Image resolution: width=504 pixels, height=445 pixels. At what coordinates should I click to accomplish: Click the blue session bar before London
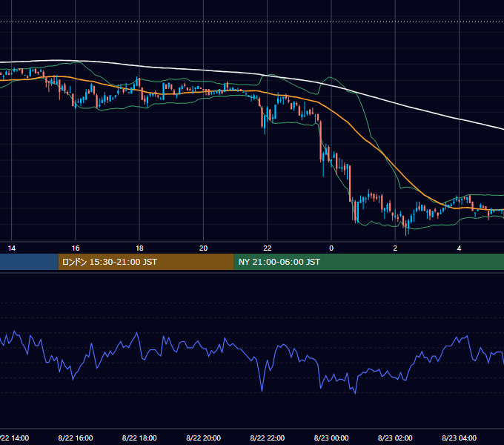coord(29,262)
